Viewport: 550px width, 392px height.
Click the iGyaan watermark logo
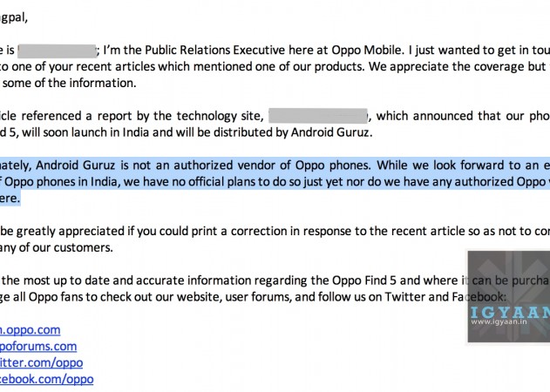[508, 291]
